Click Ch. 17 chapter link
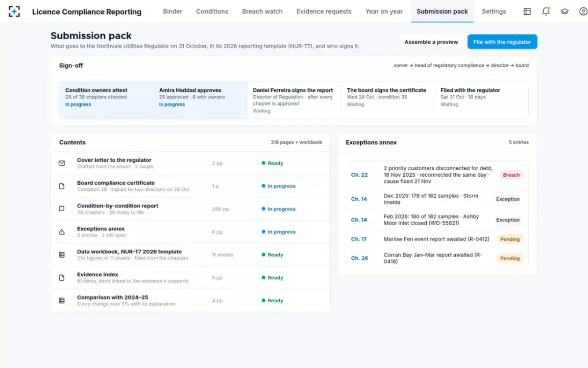 359,239
